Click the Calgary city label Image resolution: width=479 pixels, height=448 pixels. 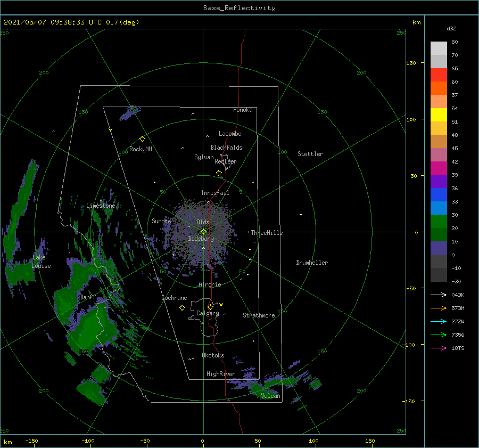click(x=208, y=313)
